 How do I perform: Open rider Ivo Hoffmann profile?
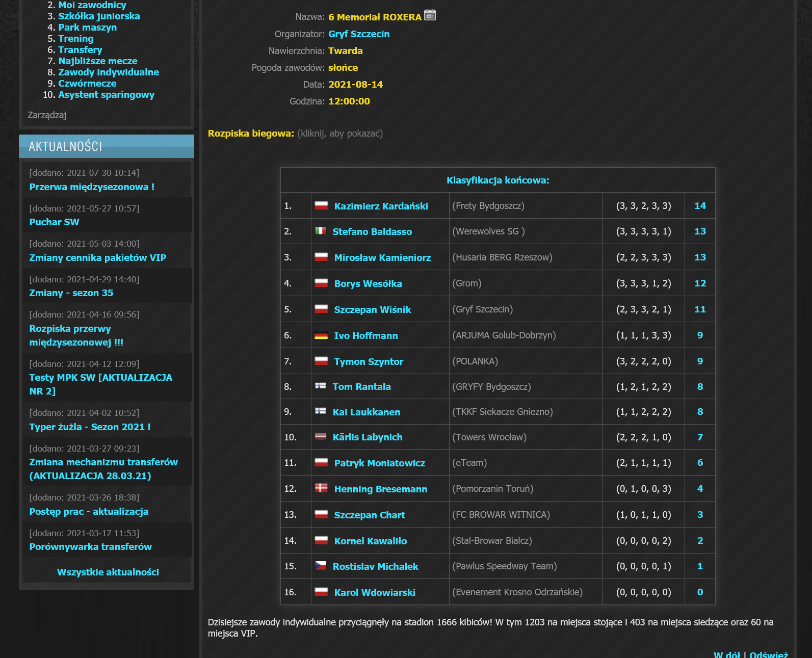(366, 336)
